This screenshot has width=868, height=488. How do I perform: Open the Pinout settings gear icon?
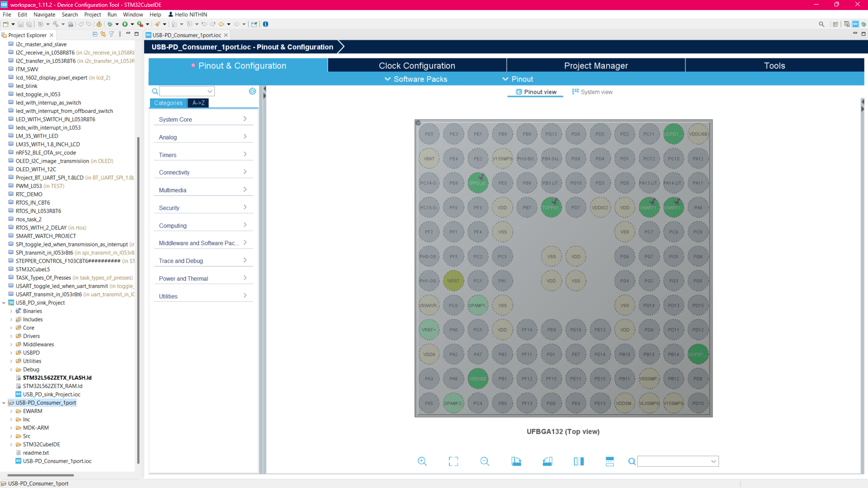tap(252, 91)
